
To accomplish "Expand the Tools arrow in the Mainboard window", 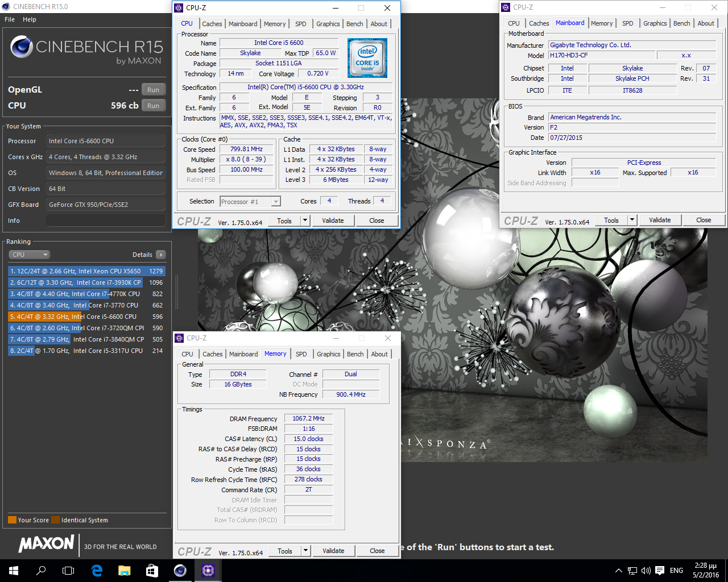I will [632, 220].
